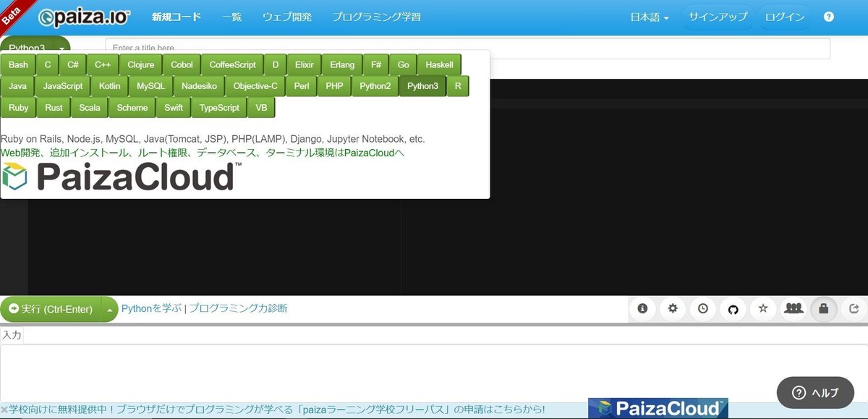Open collaborators panel via the people icon
This screenshot has height=419, width=868.
tap(793, 308)
